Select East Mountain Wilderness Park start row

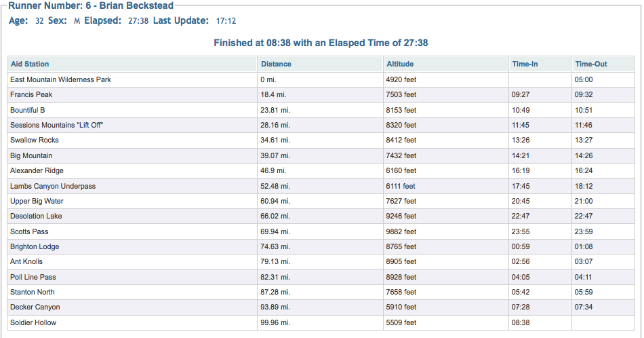(321, 80)
